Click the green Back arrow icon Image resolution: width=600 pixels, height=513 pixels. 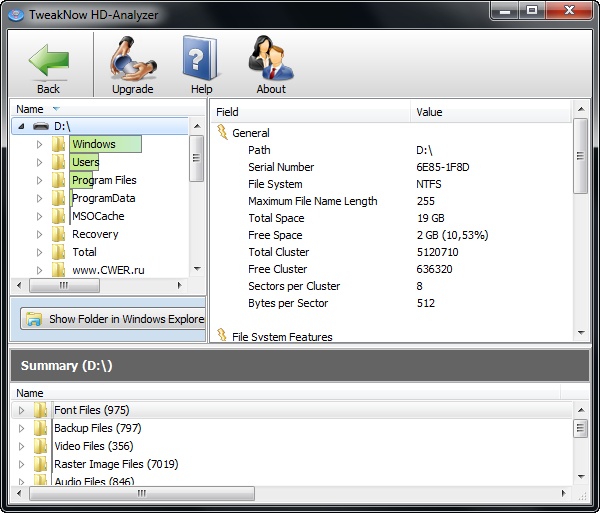click(x=48, y=59)
